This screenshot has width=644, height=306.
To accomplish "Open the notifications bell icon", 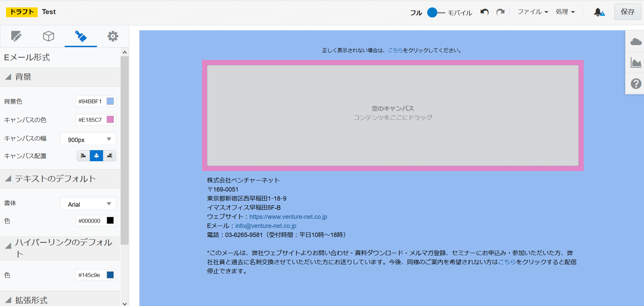I will 599,12.
